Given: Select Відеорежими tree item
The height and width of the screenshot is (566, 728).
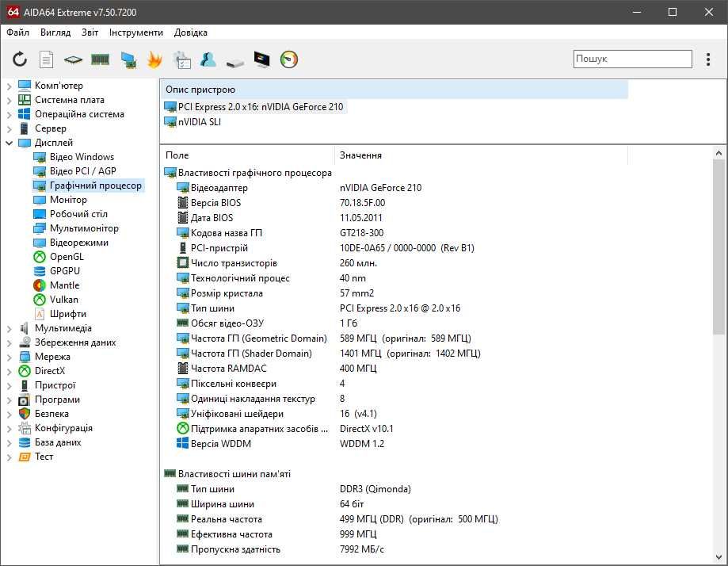Looking at the screenshot, I should [x=79, y=243].
